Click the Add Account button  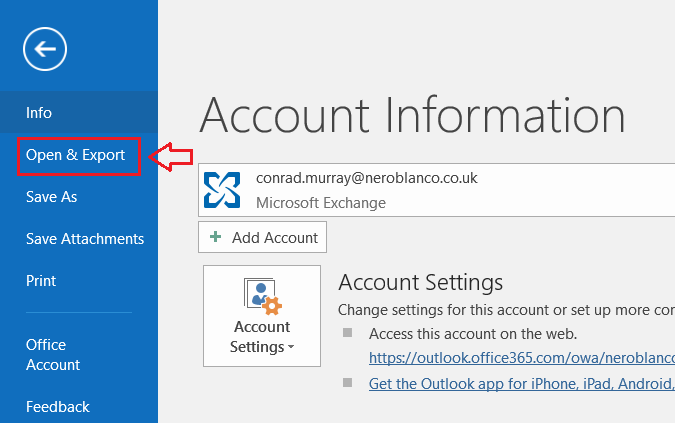click(262, 237)
